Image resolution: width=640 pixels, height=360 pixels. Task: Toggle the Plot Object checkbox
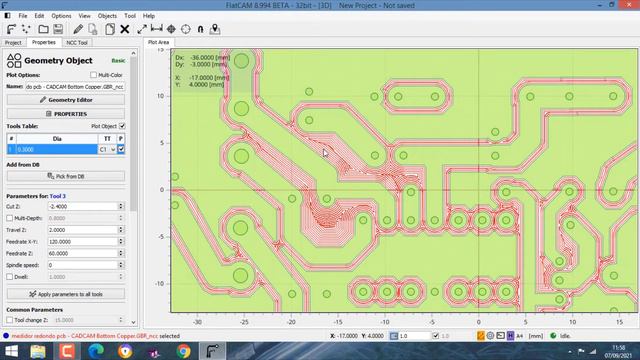(x=122, y=126)
